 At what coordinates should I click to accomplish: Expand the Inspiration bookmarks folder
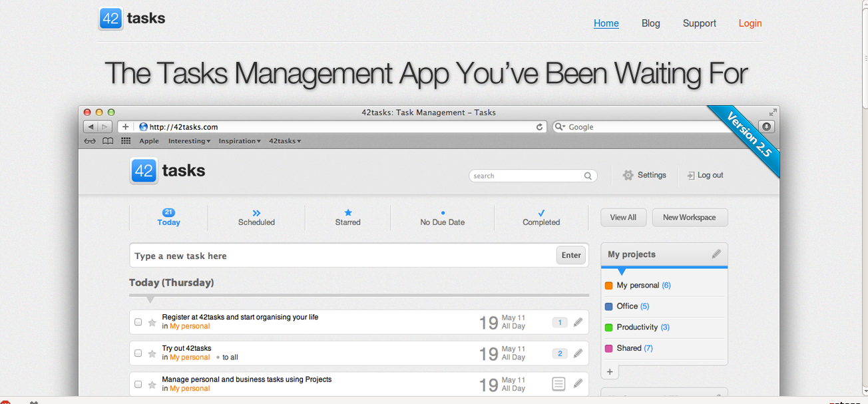[x=240, y=141]
